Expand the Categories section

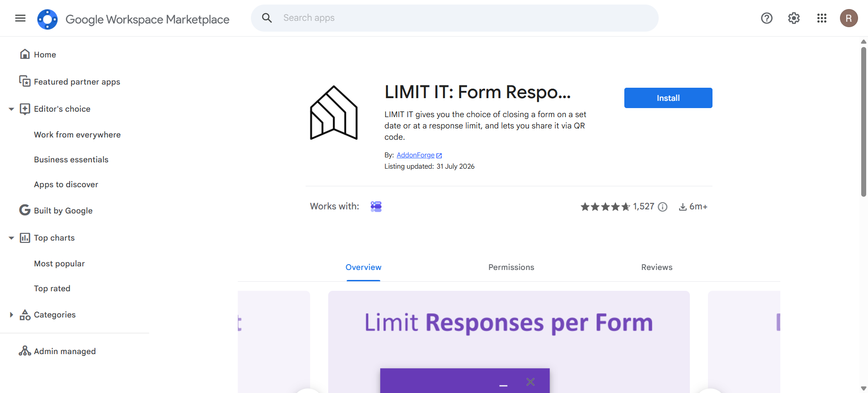(x=11, y=315)
